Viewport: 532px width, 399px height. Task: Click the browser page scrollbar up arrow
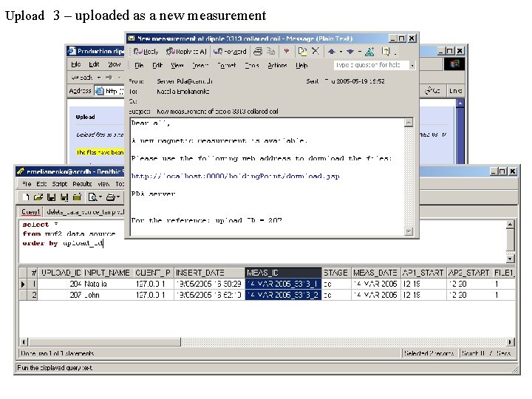(x=460, y=103)
